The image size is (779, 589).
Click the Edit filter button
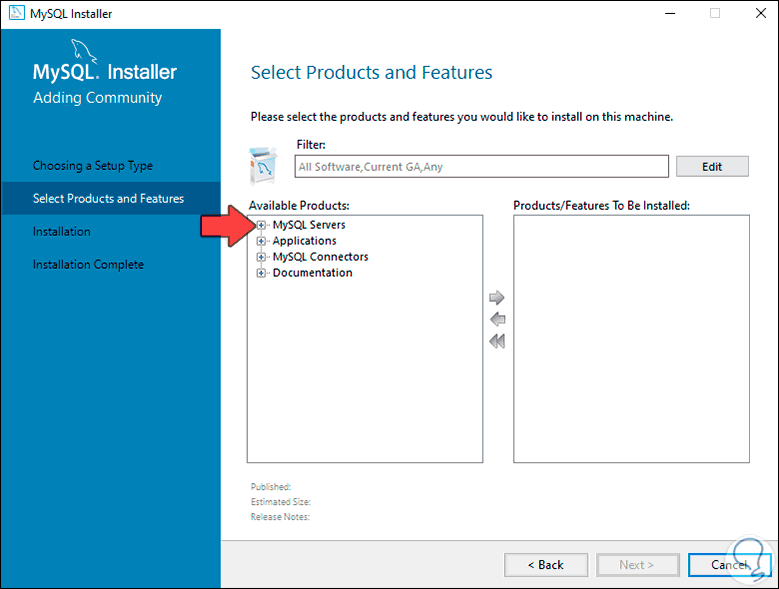pos(712,167)
